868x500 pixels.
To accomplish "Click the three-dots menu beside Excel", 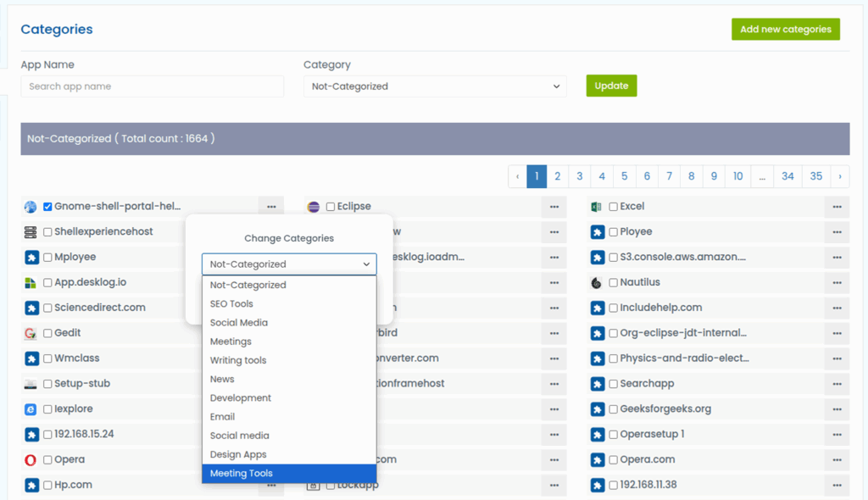I will click(x=836, y=207).
